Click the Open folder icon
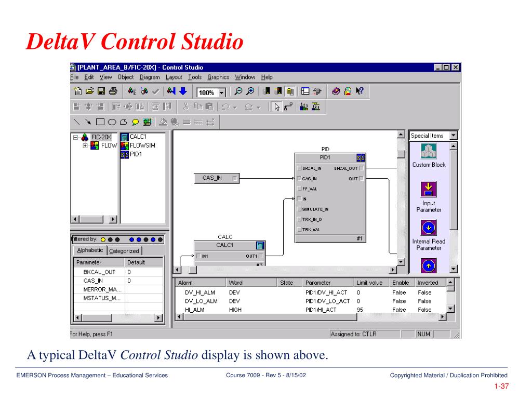The image size is (532, 399). click(x=89, y=91)
